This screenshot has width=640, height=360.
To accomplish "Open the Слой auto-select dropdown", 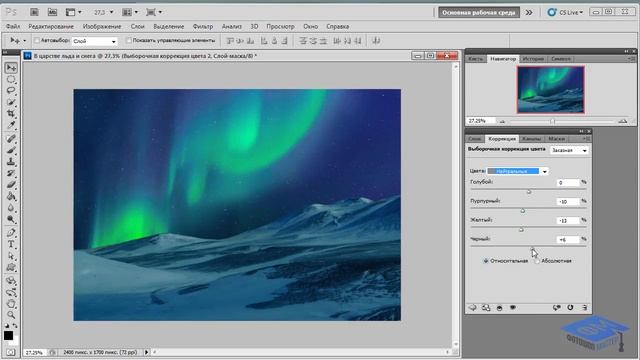I will pos(94,41).
